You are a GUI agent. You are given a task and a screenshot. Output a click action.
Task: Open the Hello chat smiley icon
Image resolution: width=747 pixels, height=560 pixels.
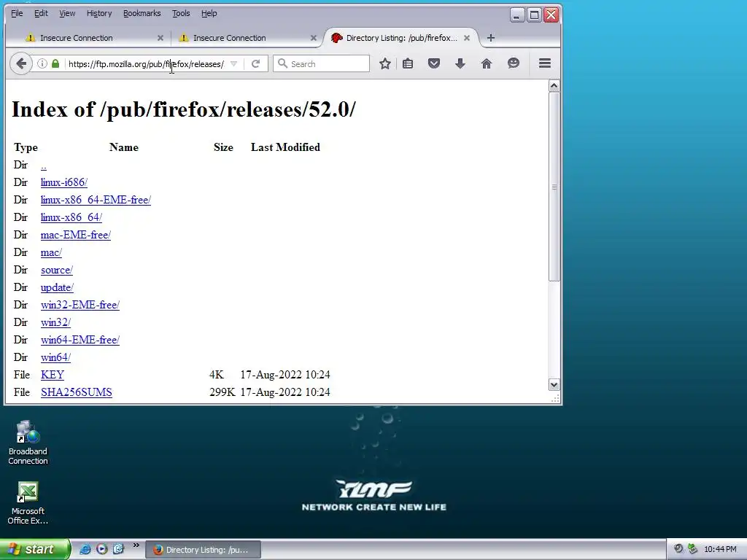coord(513,63)
